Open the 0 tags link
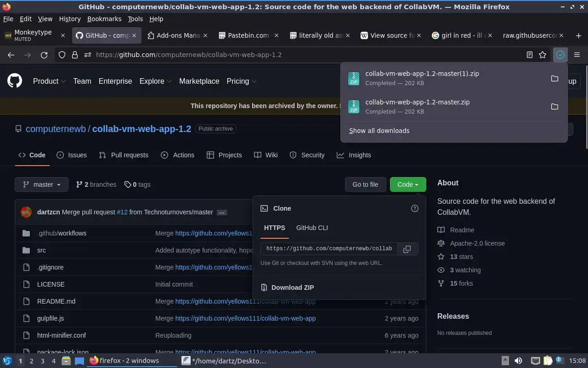This screenshot has width=588, height=368. 137,184
